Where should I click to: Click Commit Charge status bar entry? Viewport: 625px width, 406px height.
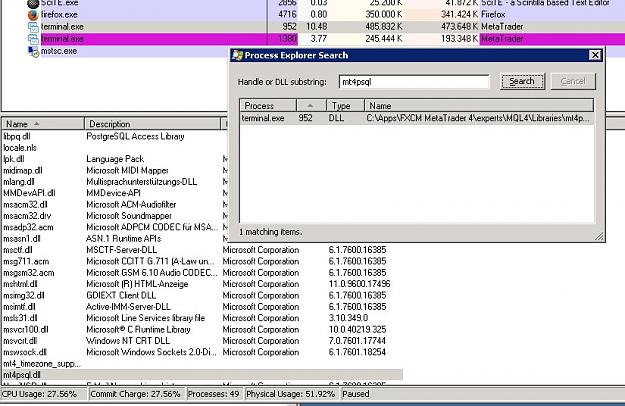click(x=135, y=394)
